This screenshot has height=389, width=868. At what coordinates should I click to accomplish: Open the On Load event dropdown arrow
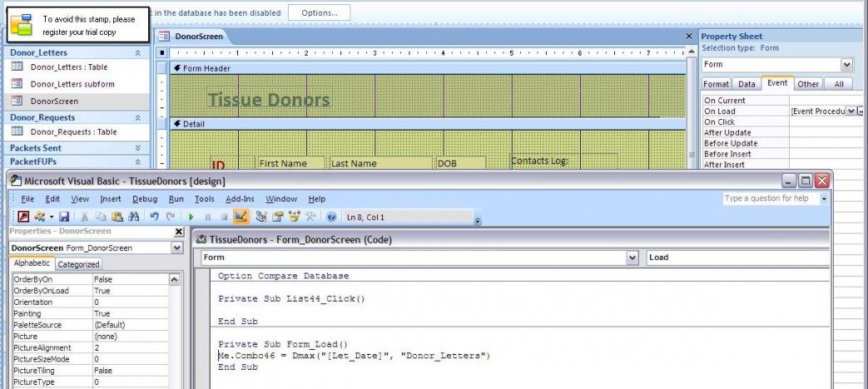[851, 112]
